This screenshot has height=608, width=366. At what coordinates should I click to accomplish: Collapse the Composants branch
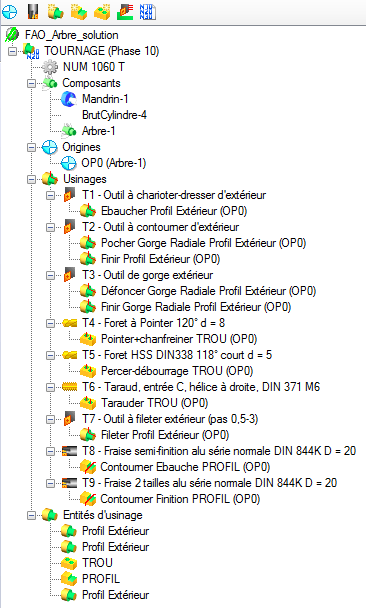coord(31,83)
